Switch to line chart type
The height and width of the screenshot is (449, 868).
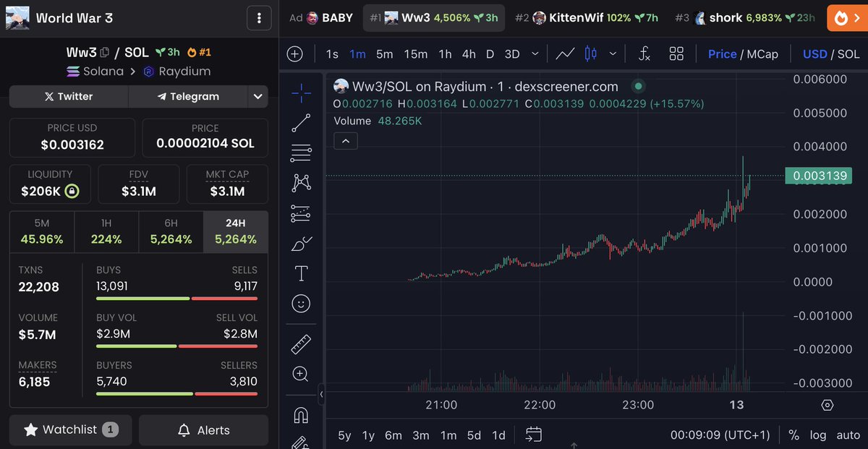565,54
